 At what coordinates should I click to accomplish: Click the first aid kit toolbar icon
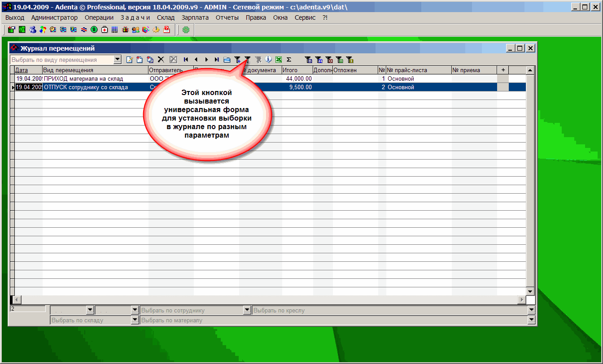tap(105, 30)
